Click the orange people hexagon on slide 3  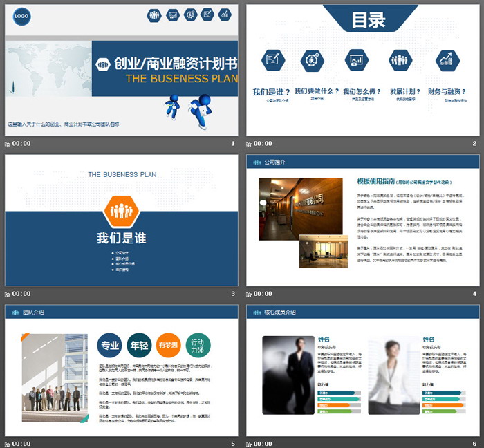click(121, 212)
